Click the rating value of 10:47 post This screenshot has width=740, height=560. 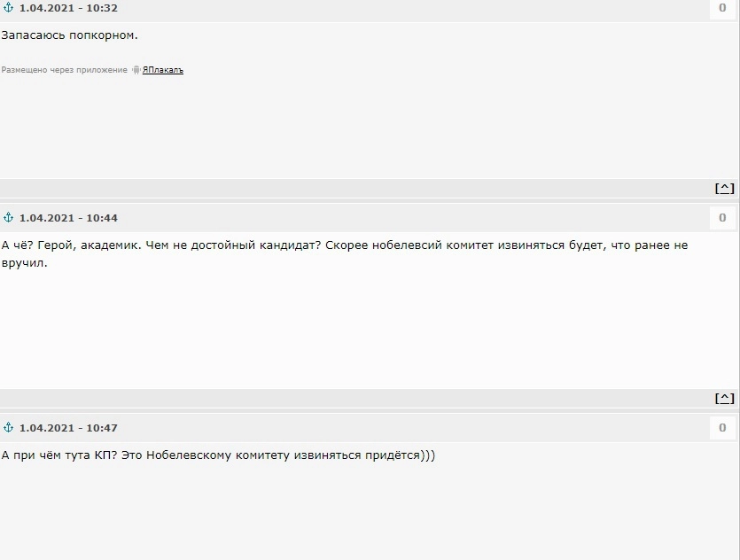[722, 428]
